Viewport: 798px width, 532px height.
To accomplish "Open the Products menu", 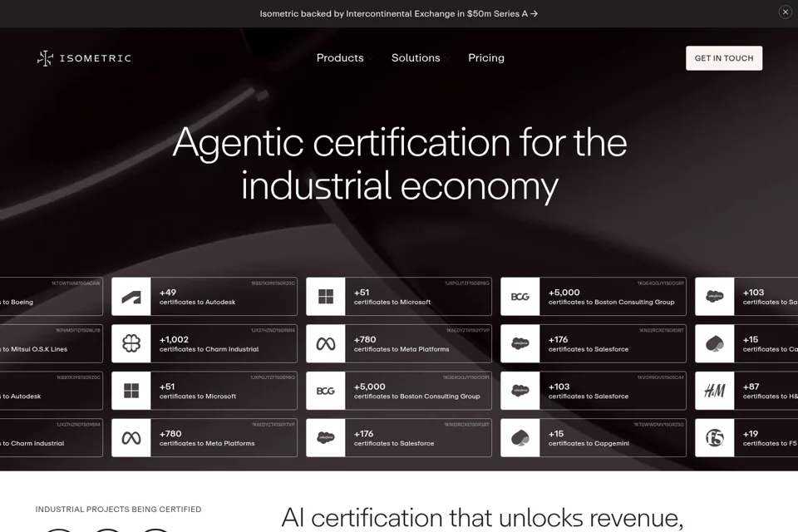I will pyautogui.click(x=340, y=58).
